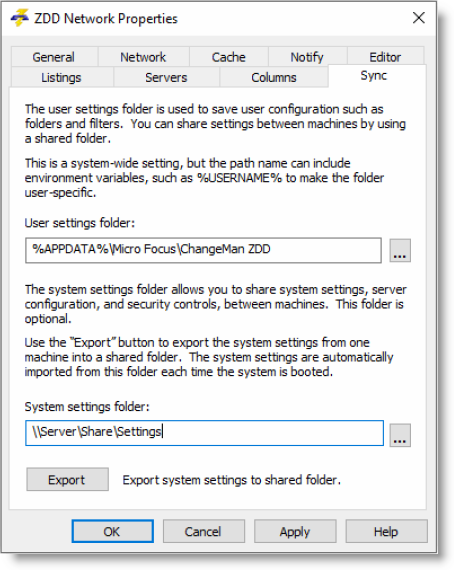Switch to the General tab
The height and width of the screenshot is (570, 454).
54,57
